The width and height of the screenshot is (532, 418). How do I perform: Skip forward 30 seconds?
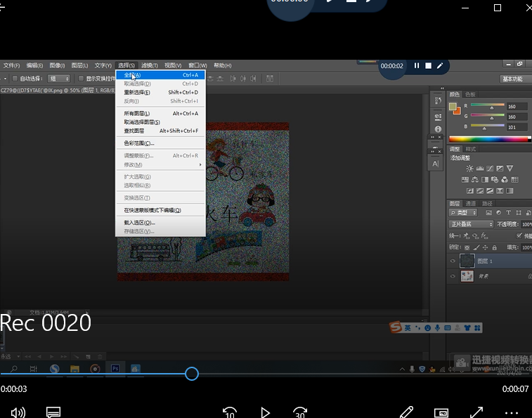(300, 412)
